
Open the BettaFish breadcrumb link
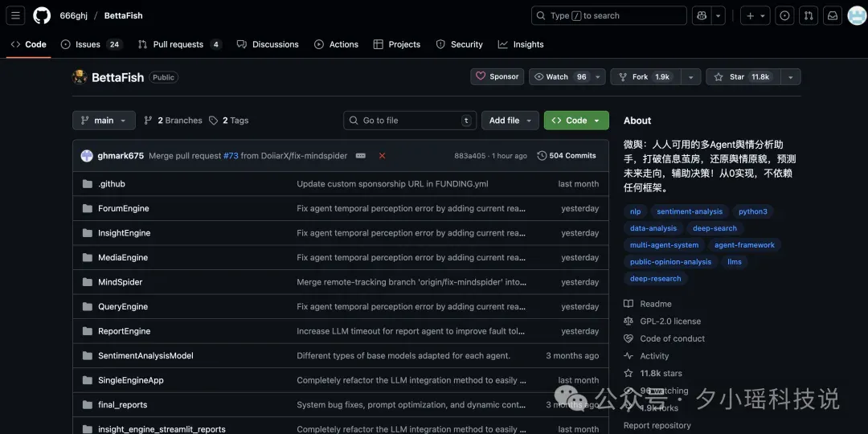click(x=124, y=15)
